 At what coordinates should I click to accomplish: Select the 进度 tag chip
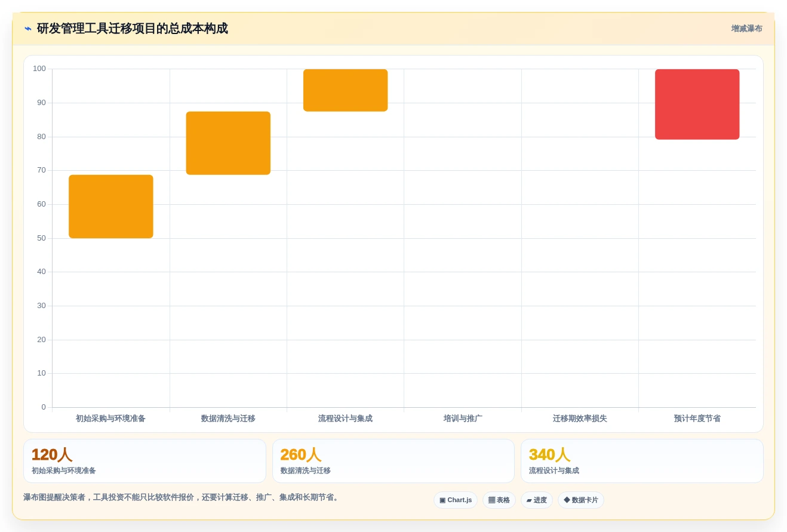(x=537, y=500)
